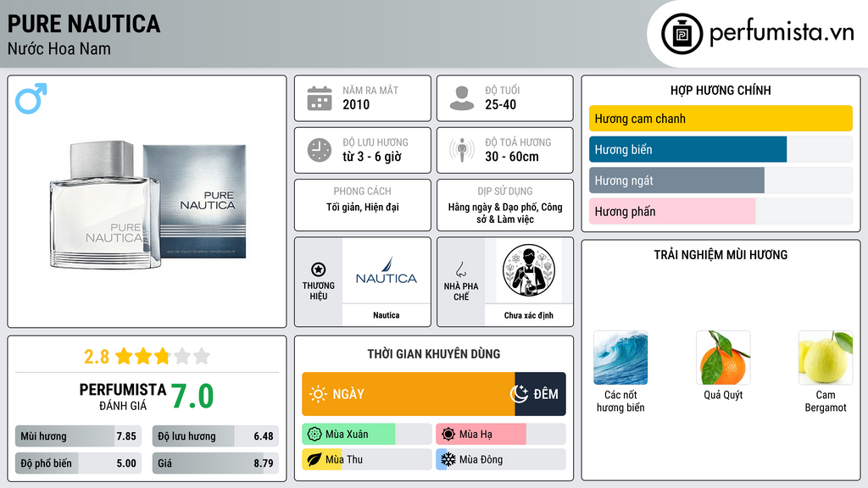Click the calendar icon beside Năm ra mắt
This screenshot has height=488, width=868.
320,98
